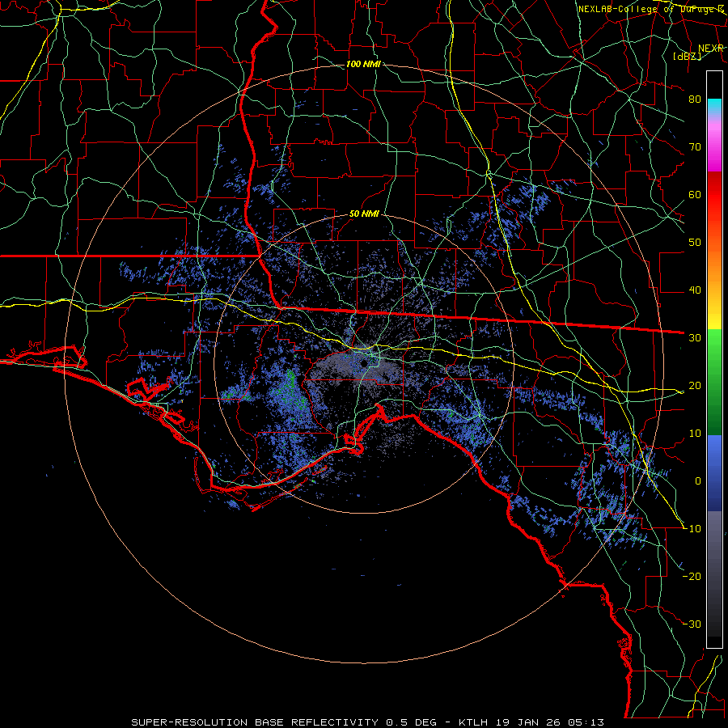Click the 30 value on dBZ scale
Image resolution: width=728 pixels, height=728 pixels.
point(695,338)
